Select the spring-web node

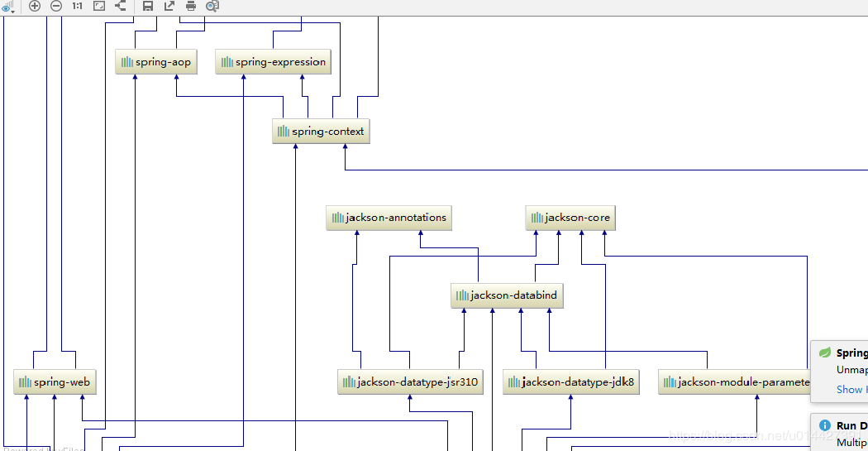[55, 382]
